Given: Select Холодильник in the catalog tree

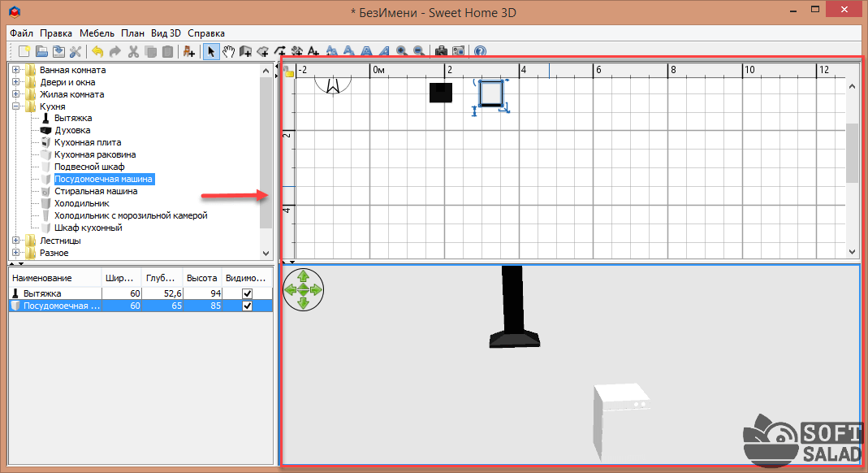Looking at the screenshot, I should [x=81, y=203].
